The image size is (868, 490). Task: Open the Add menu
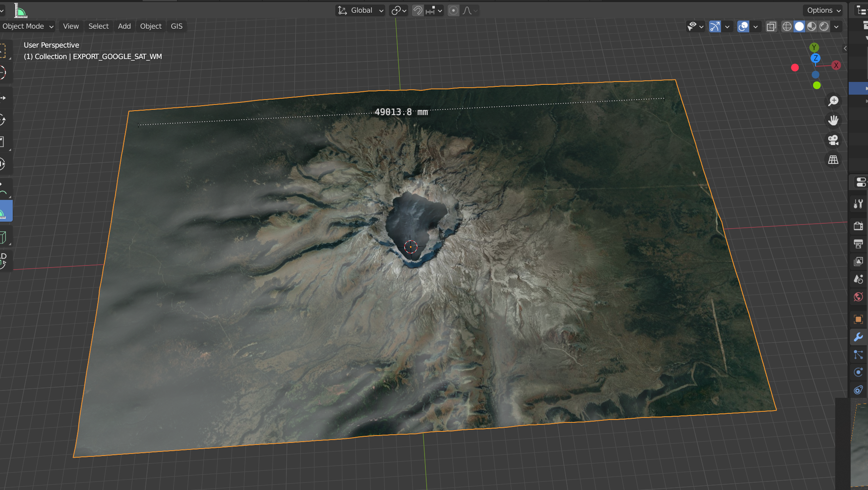coord(124,26)
